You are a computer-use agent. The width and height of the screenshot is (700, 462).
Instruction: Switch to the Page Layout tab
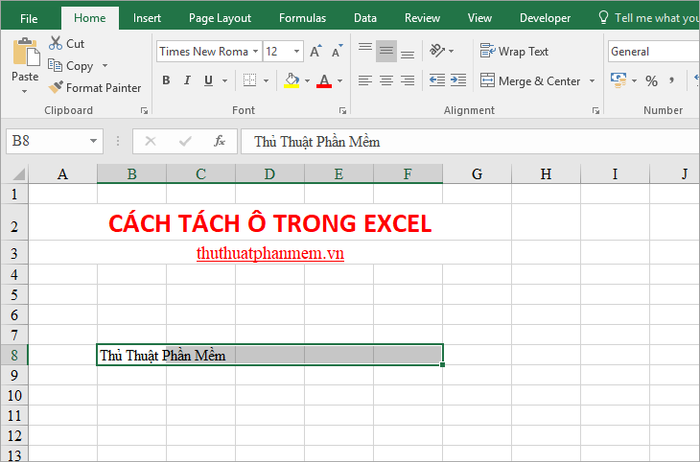[220, 18]
